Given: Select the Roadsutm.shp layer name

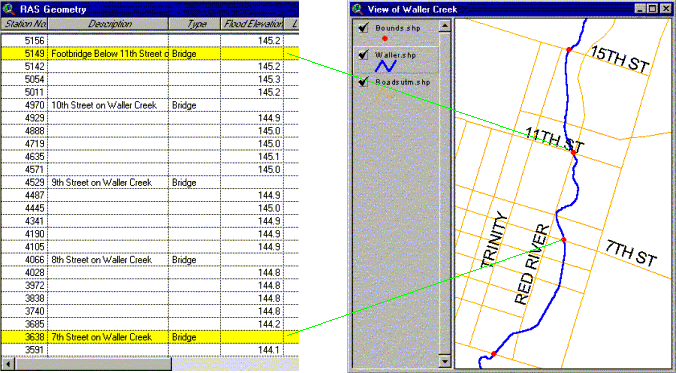Looking at the screenshot, I should pos(403,82).
